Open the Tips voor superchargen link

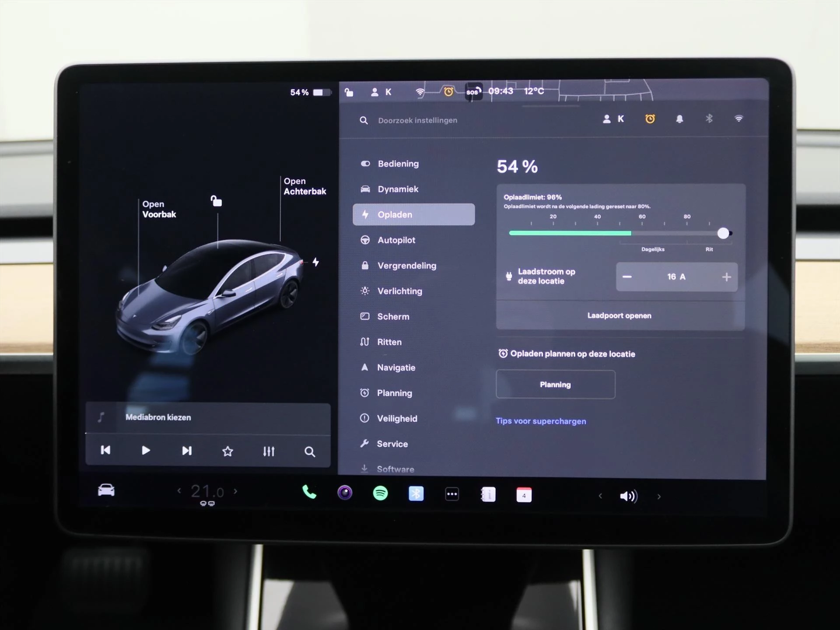[541, 421]
